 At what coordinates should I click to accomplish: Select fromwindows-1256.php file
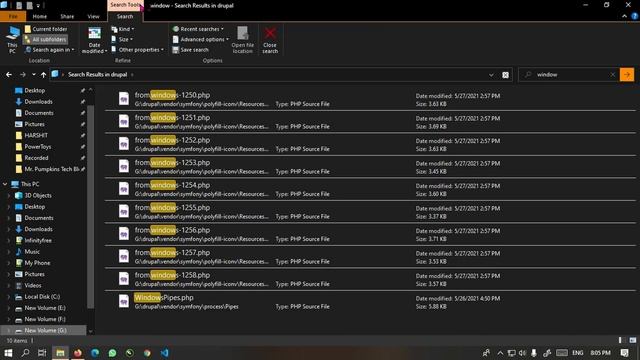(x=370, y=234)
